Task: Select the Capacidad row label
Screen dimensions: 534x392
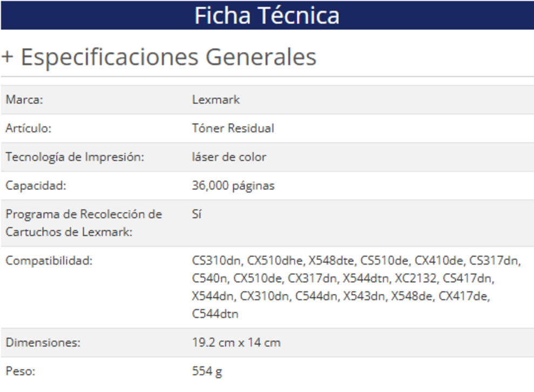Action: (x=36, y=186)
